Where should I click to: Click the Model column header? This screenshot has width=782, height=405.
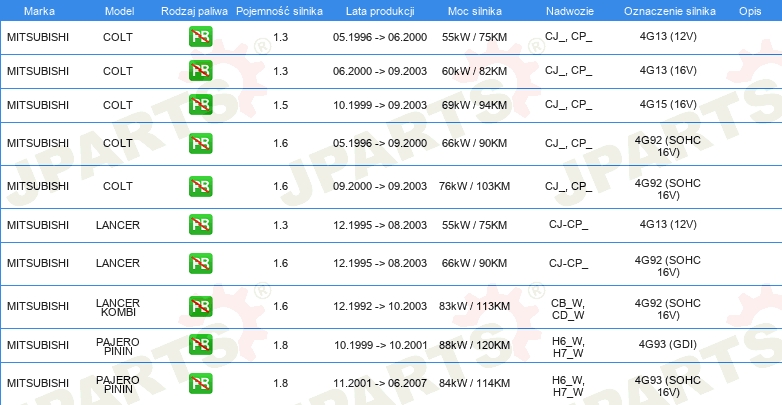coord(119,11)
